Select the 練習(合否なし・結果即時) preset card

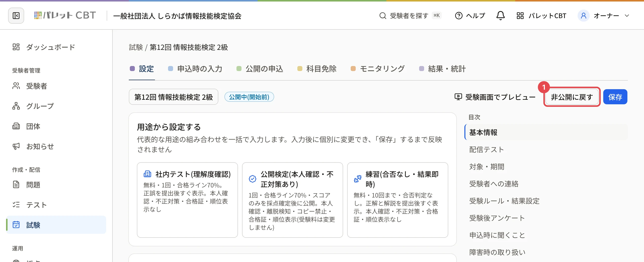click(398, 200)
